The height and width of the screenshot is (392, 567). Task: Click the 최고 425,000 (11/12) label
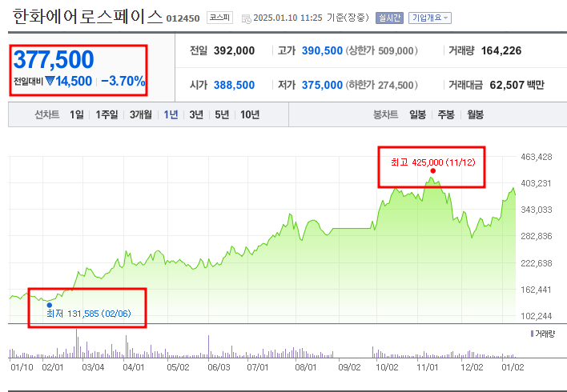432,162
